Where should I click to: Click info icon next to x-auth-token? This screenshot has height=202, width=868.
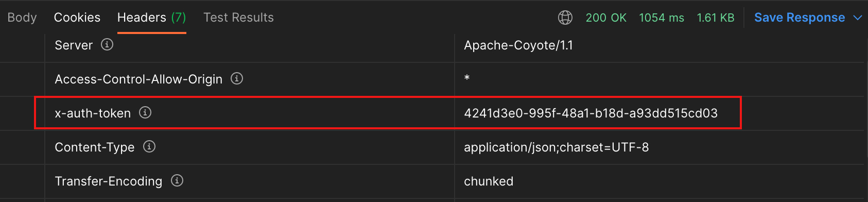pyautogui.click(x=145, y=112)
